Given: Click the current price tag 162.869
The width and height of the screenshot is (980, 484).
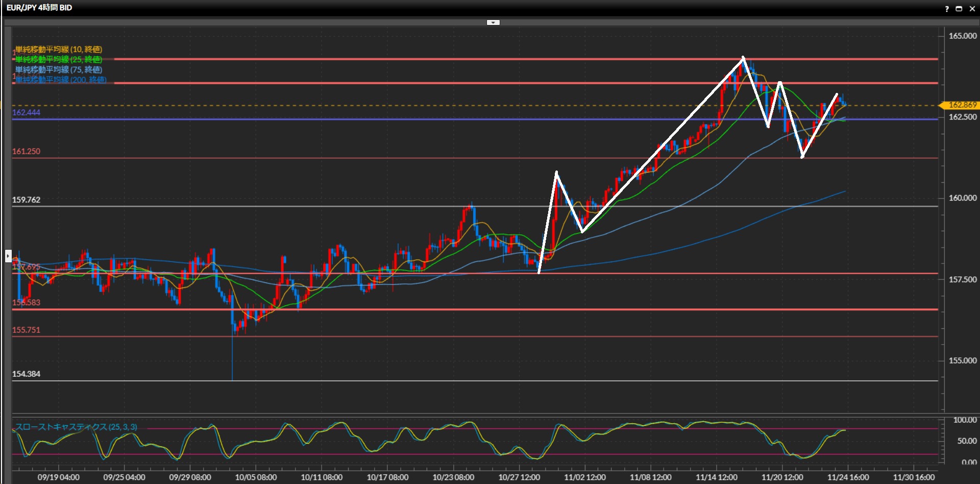Looking at the screenshot, I should (962, 105).
